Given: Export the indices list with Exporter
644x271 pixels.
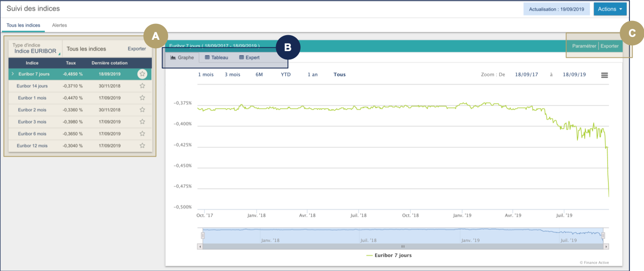Looking at the screenshot, I should [137, 49].
